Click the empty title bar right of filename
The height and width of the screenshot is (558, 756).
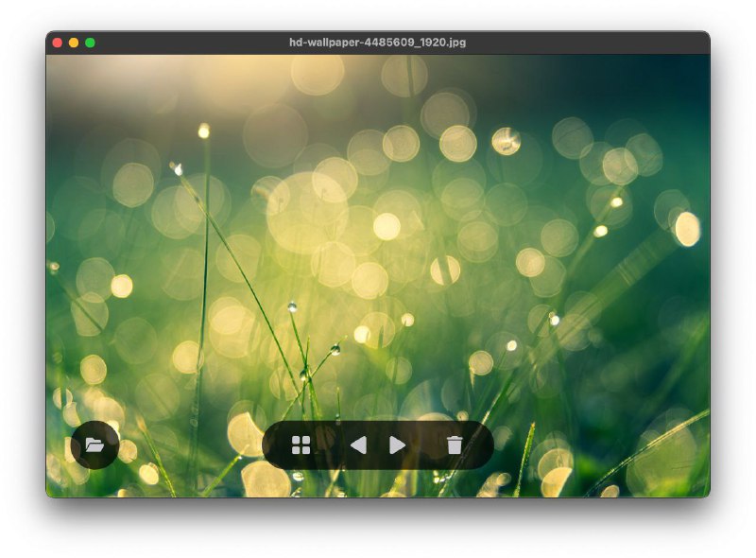[x=586, y=43]
